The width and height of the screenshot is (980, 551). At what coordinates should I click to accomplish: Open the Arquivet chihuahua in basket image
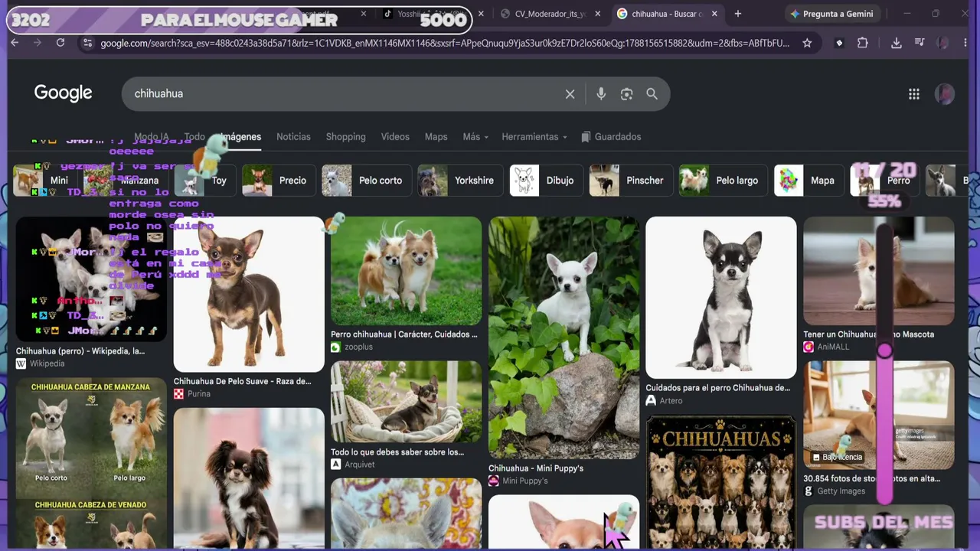(406, 402)
